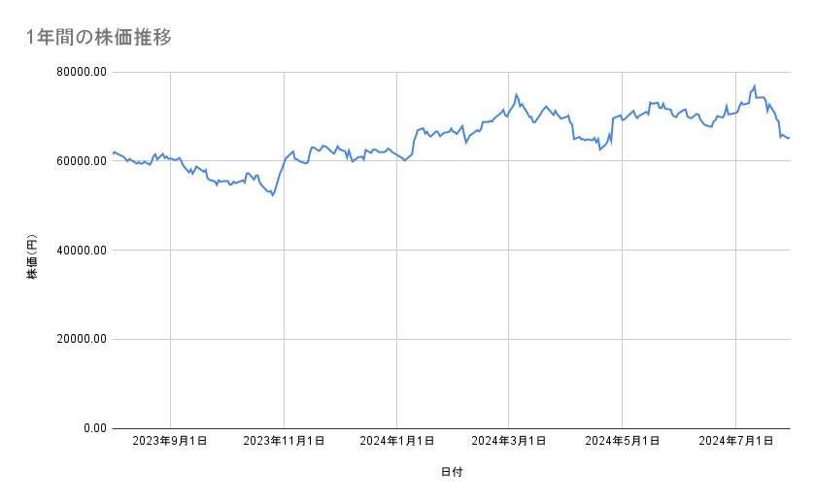The width and height of the screenshot is (815, 504).
Task: Click the 20000.00 y-axis label
Action: tap(82, 339)
